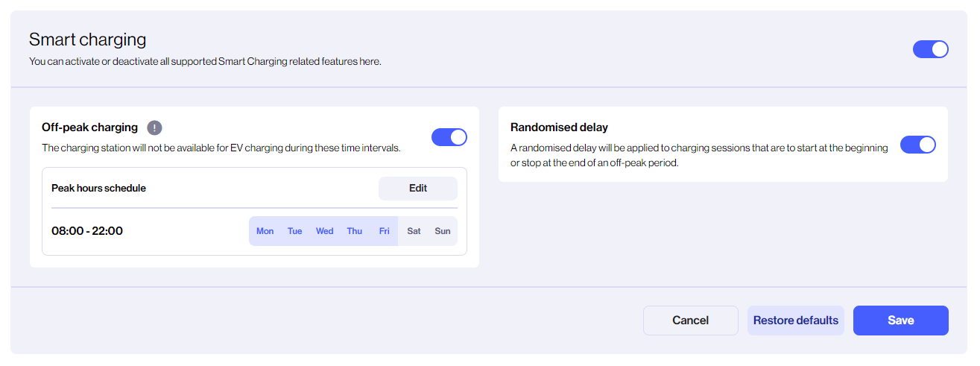The height and width of the screenshot is (366, 980).
Task: Toggle the Randomised delay switch
Action: pos(917,145)
